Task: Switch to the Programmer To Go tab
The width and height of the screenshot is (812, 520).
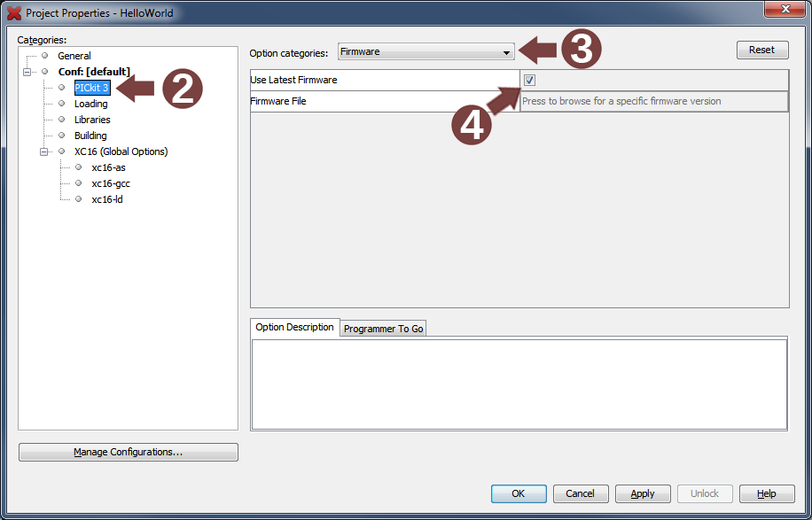Action: (x=383, y=329)
